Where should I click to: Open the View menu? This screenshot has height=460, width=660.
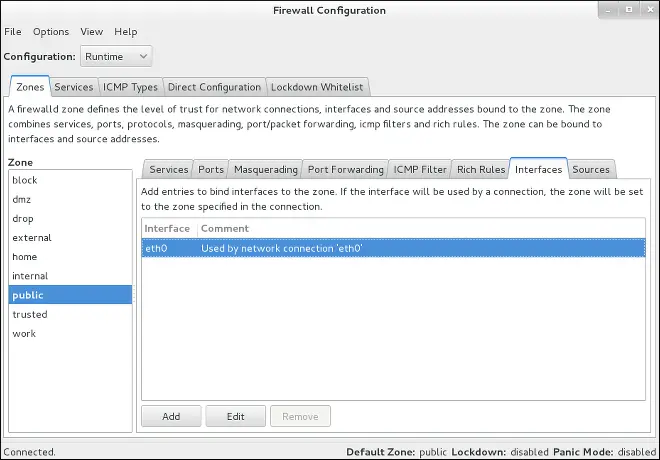[x=92, y=32]
